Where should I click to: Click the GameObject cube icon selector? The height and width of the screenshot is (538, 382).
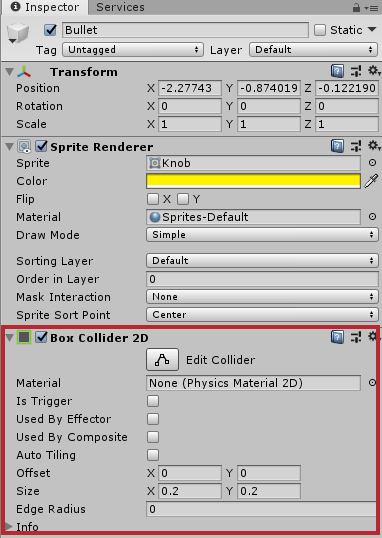[x=18, y=33]
